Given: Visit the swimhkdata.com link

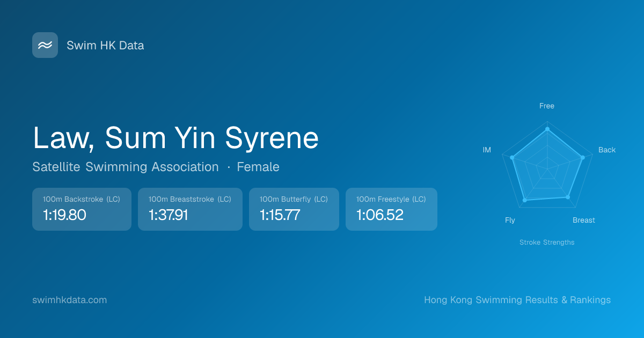Looking at the screenshot, I should [69, 300].
